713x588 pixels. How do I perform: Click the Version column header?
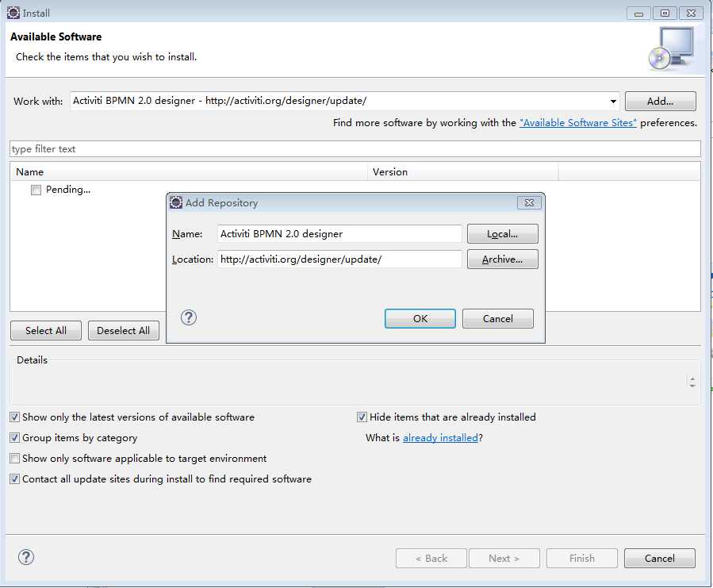click(x=463, y=172)
